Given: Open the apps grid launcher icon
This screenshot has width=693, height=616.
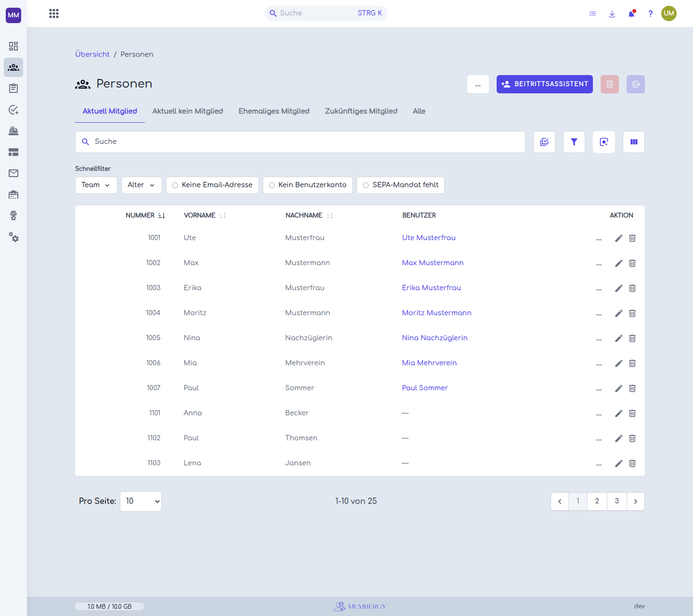Looking at the screenshot, I should (x=54, y=13).
